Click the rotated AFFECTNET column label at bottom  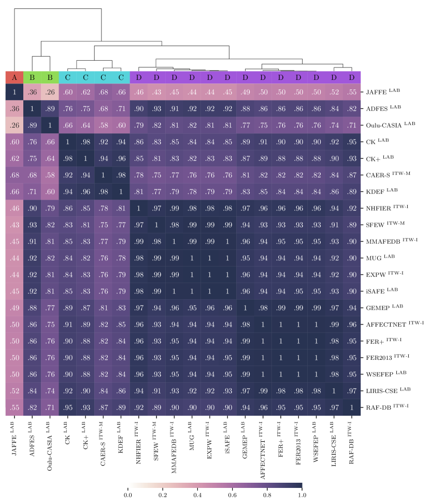pos(262,451)
